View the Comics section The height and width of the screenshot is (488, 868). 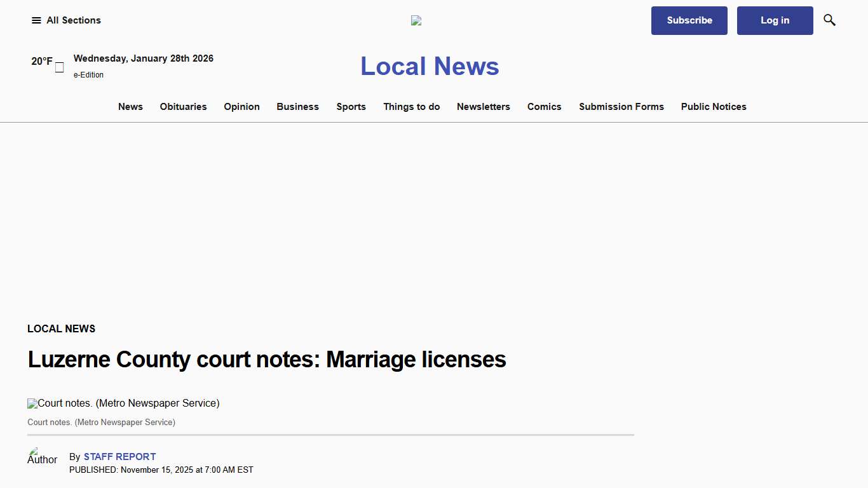(x=544, y=107)
